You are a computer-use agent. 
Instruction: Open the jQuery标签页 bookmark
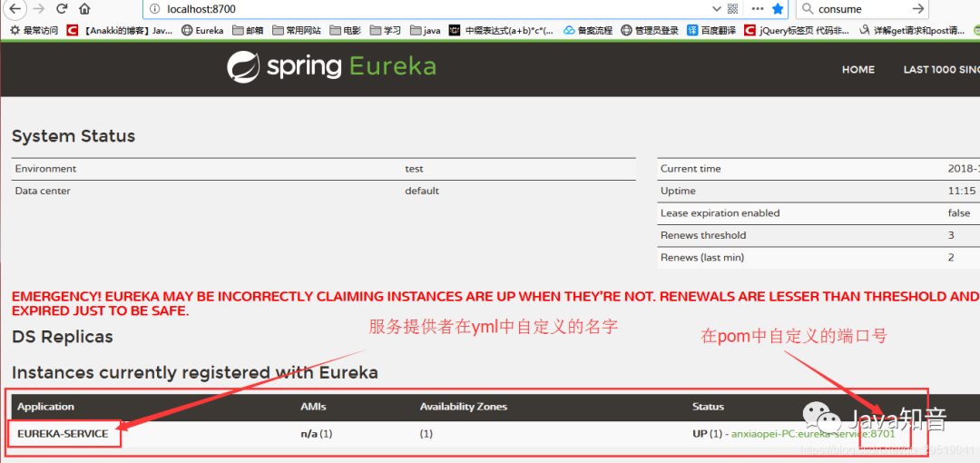pos(797,30)
